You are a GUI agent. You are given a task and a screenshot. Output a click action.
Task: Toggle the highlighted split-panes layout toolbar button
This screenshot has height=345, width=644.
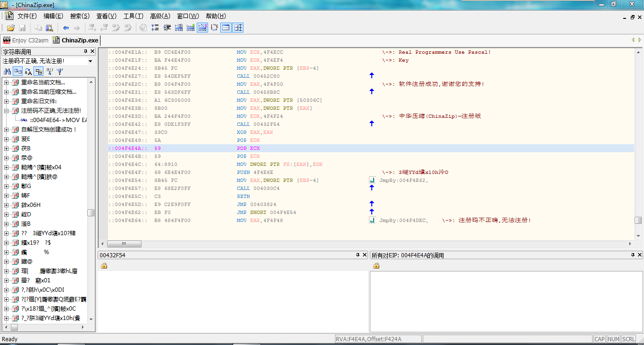(238, 28)
